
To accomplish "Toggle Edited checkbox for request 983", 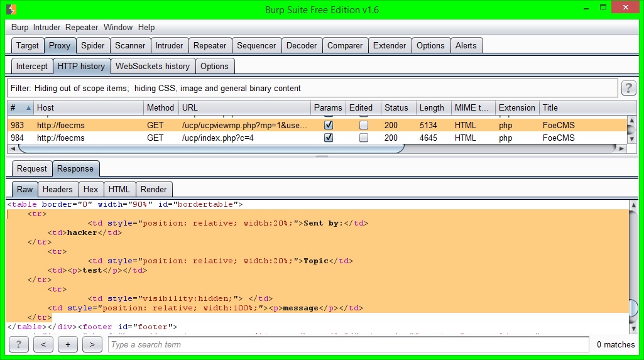I will (364, 125).
